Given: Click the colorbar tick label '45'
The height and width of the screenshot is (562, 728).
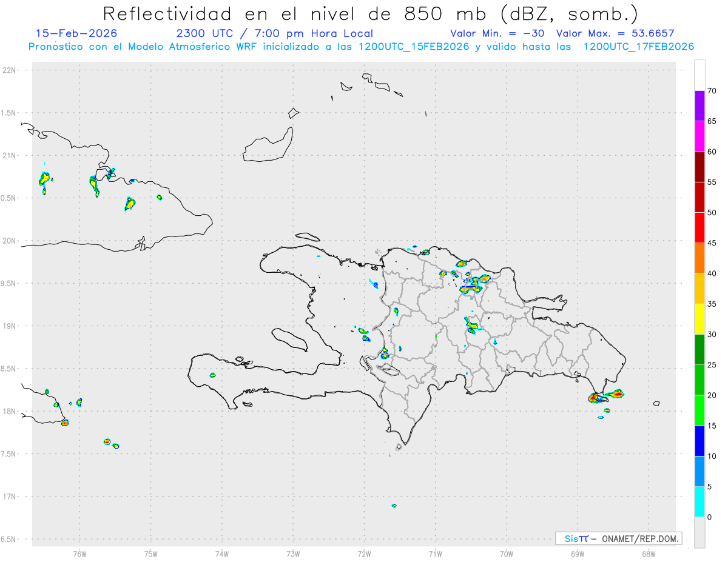Looking at the screenshot, I should [712, 243].
